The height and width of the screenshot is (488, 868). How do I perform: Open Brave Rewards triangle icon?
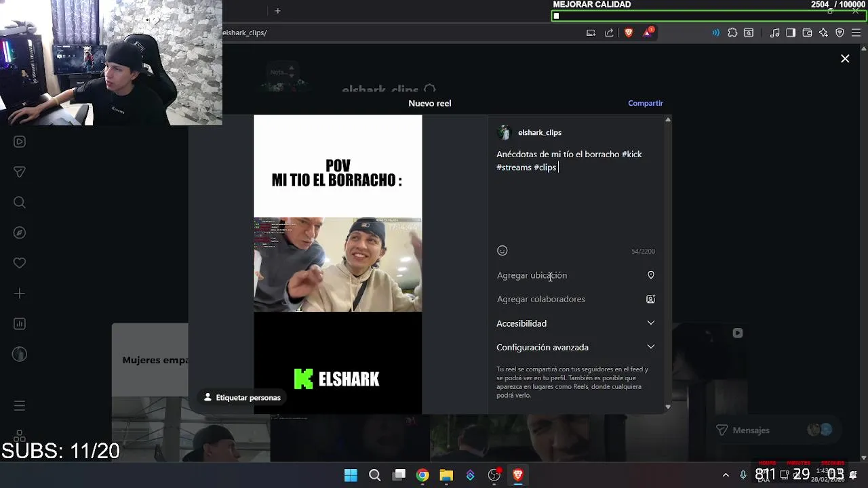(x=648, y=32)
